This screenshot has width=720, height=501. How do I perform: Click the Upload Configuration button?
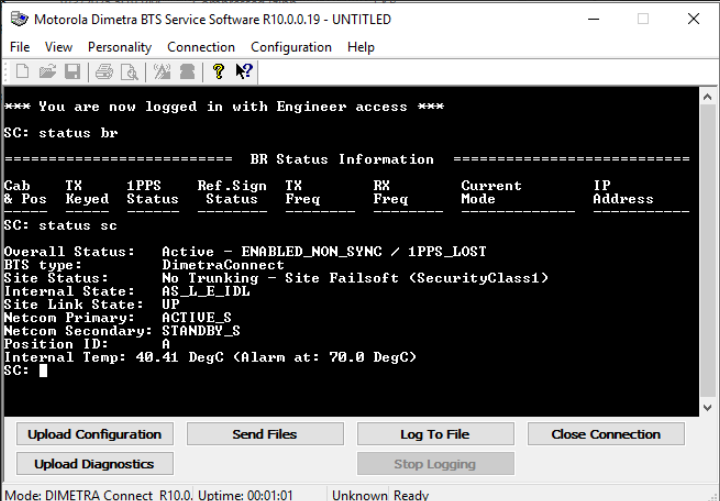(x=95, y=434)
